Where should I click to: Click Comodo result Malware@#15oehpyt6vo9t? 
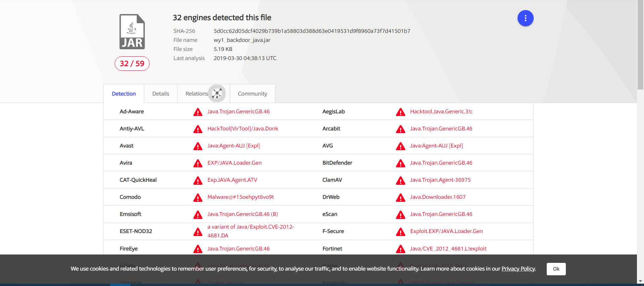[x=240, y=197]
